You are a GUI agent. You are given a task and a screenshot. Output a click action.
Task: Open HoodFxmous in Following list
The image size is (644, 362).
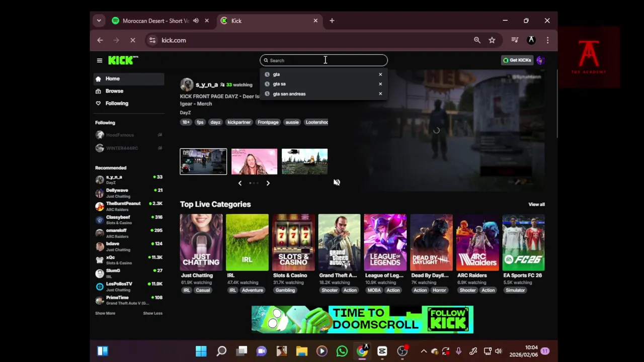pyautogui.click(x=129, y=135)
